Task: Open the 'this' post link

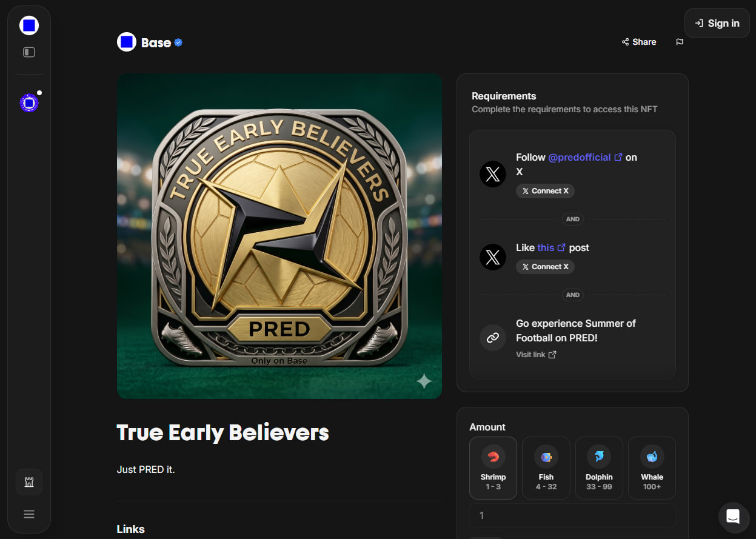Action: 551,247
